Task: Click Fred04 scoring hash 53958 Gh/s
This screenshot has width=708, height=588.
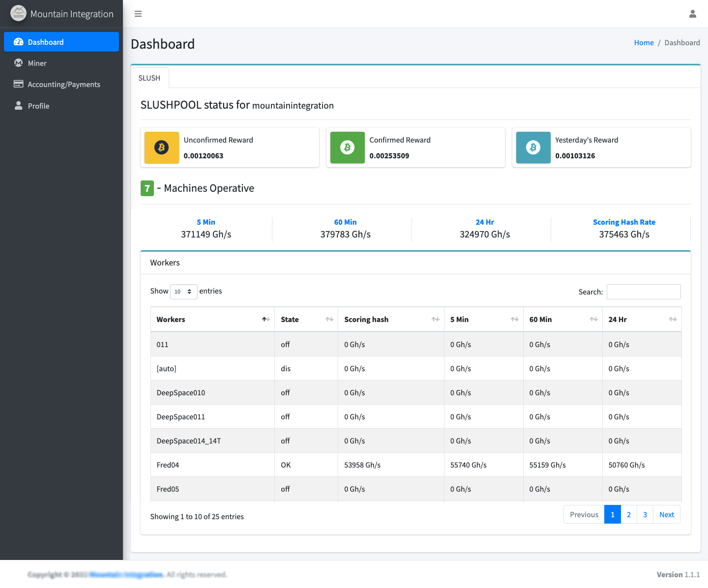Action: pyautogui.click(x=362, y=465)
